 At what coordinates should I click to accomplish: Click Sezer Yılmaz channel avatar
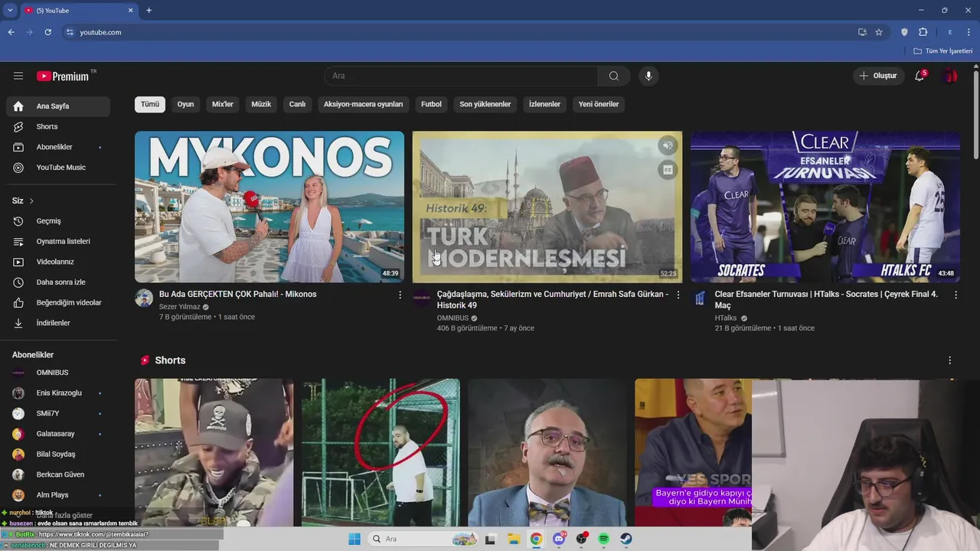click(144, 298)
